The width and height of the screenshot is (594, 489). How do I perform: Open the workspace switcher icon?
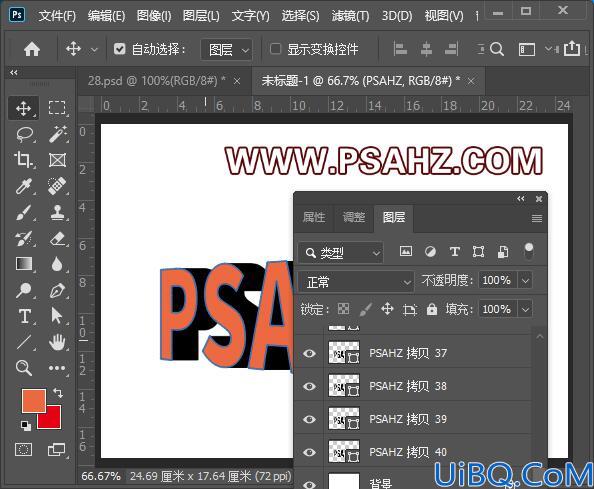click(527, 50)
